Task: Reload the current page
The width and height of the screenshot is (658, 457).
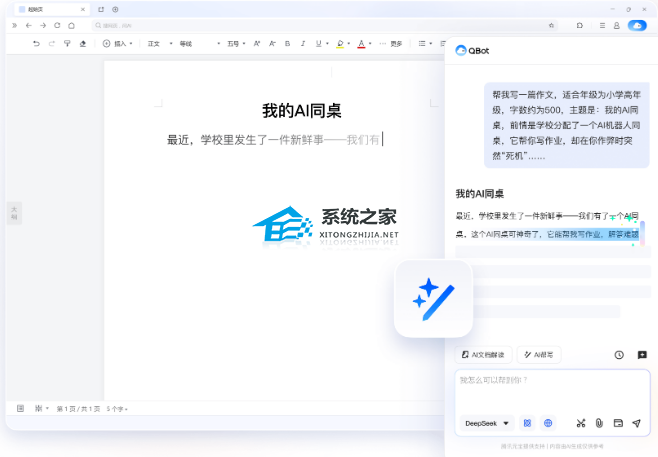Action: [57, 26]
